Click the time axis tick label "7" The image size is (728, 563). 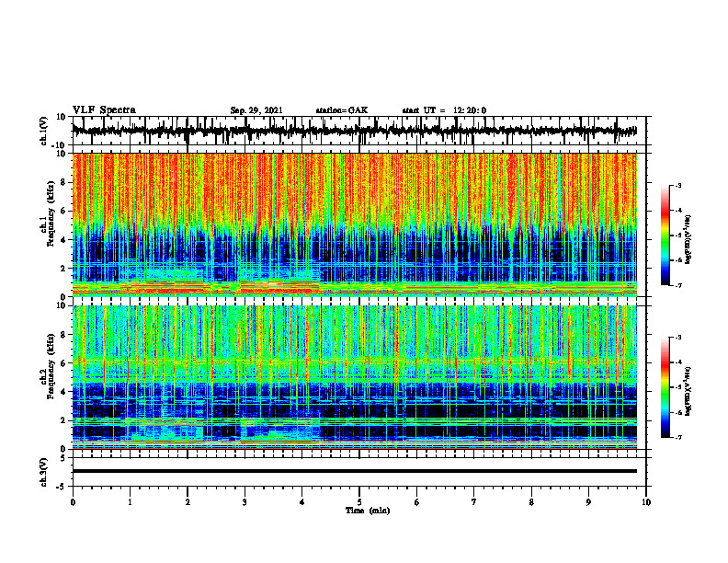click(x=474, y=502)
